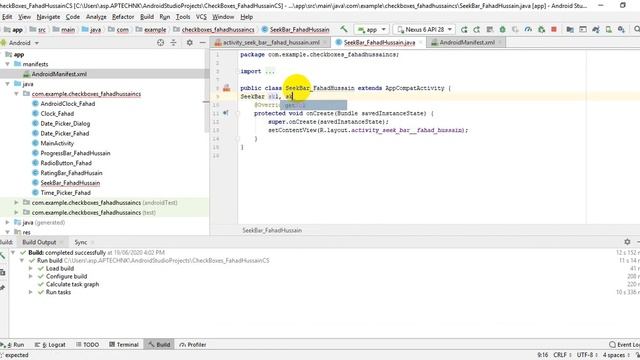640x360 pixels.
Task: Expand the Configure build node
Action: (x=31, y=276)
